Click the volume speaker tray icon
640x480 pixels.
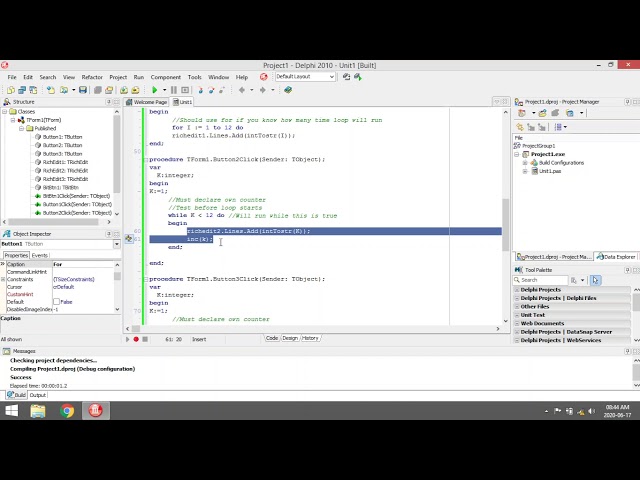click(x=592, y=411)
